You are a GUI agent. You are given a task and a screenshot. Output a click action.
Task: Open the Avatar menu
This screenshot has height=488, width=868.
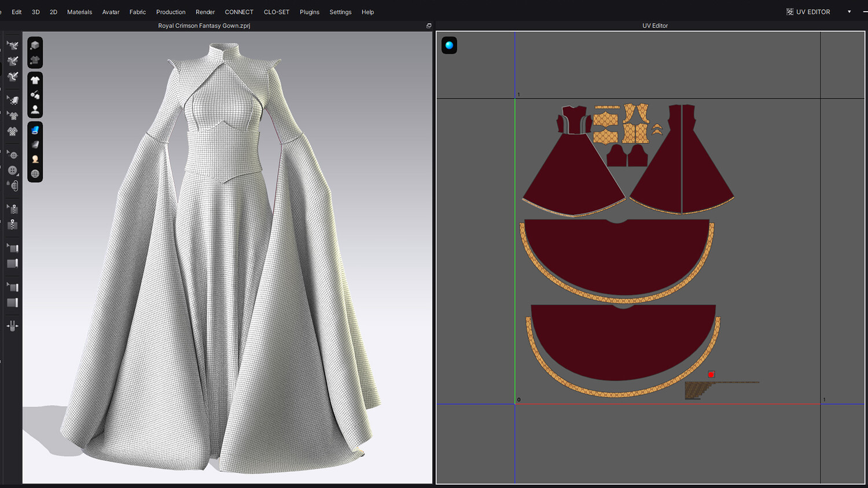click(x=111, y=12)
